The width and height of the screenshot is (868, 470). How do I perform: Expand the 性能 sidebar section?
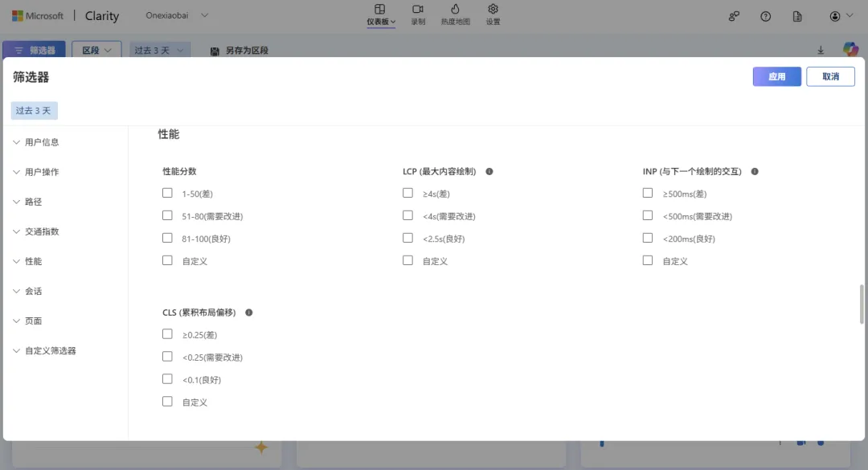coord(27,261)
